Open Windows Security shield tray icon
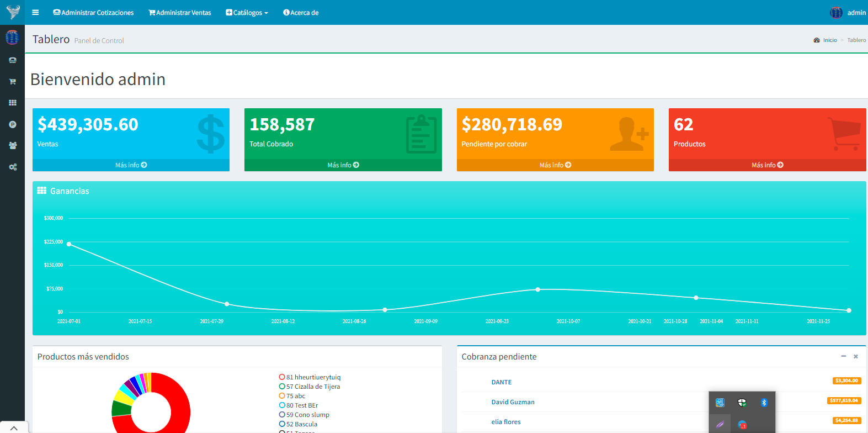868x433 pixels. [742, 403]
